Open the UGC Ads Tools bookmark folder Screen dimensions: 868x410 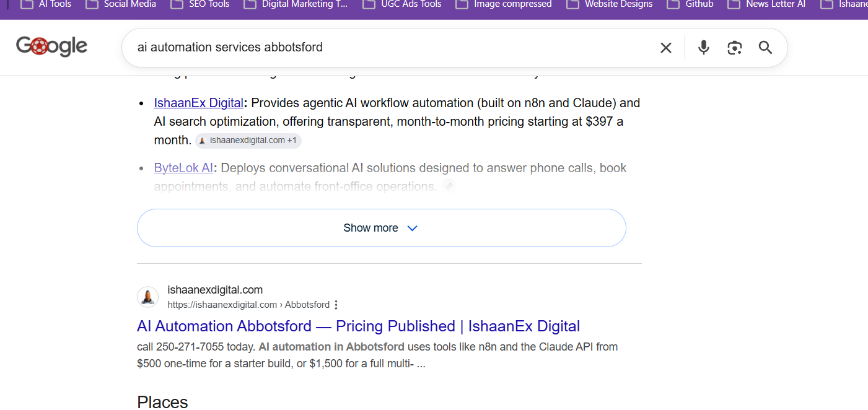(x=403, y=4)
